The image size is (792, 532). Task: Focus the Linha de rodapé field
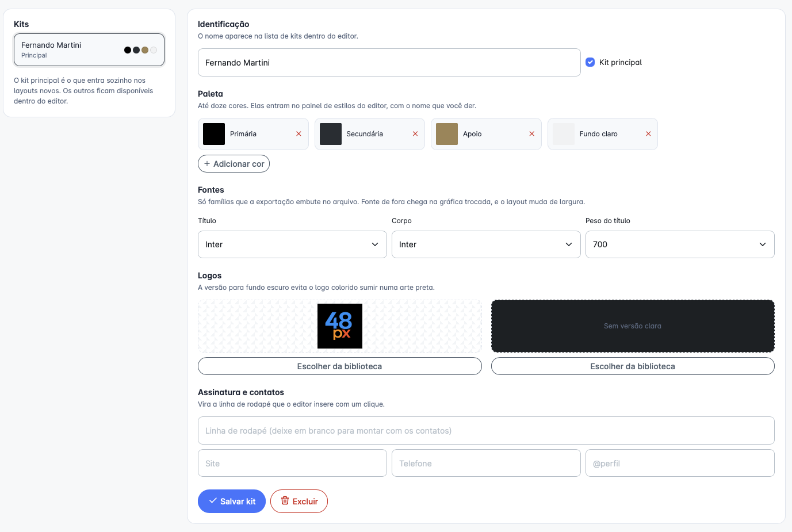486,431
